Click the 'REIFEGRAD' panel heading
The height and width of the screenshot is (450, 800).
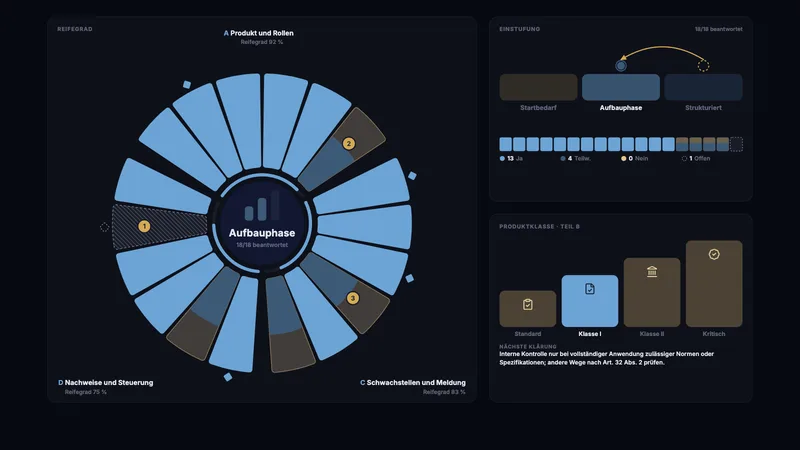tap(75, 29)
